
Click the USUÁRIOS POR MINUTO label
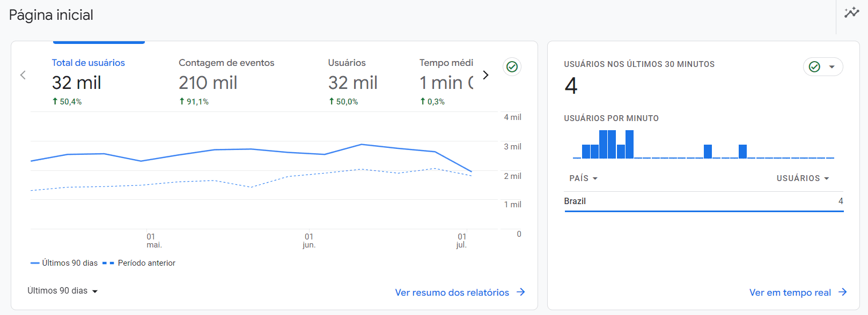coord(611,118)
